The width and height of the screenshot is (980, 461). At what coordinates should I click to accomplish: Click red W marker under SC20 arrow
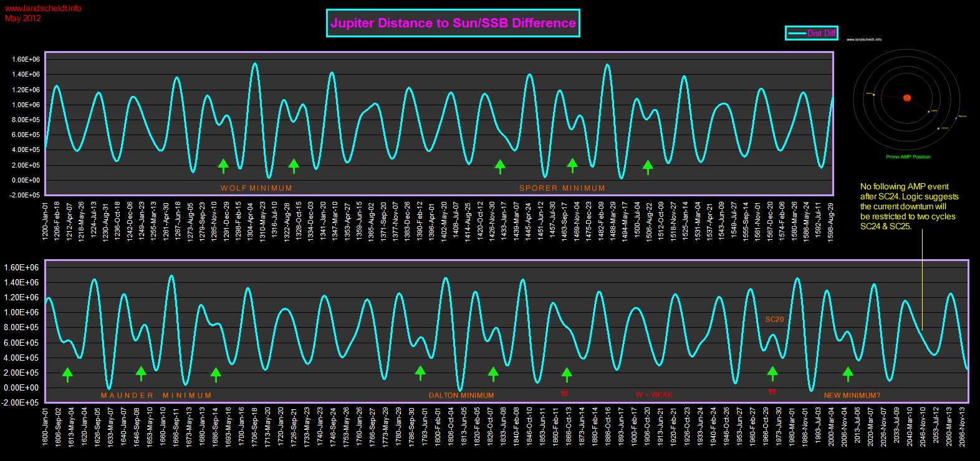click(772, 392)
